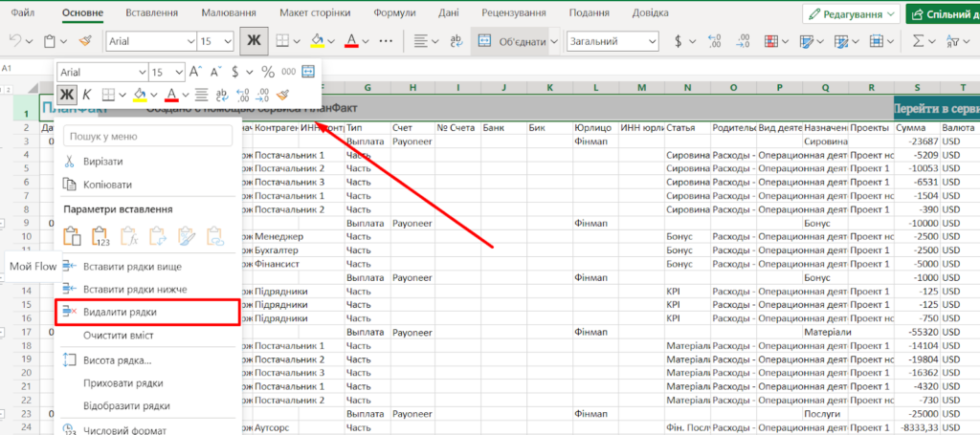Click the Cell Styles icon
Viewport: 980px width, 435px height.
click(842, 41)
